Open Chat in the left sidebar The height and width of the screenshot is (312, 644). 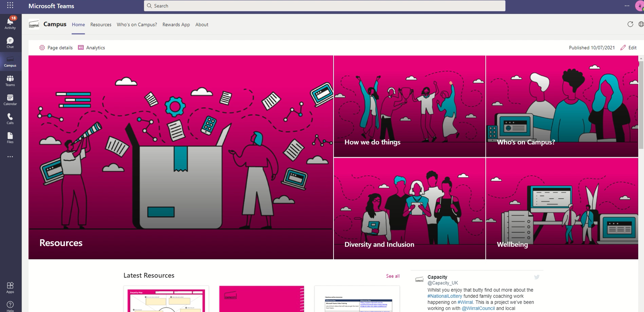[x=10, y=43]
